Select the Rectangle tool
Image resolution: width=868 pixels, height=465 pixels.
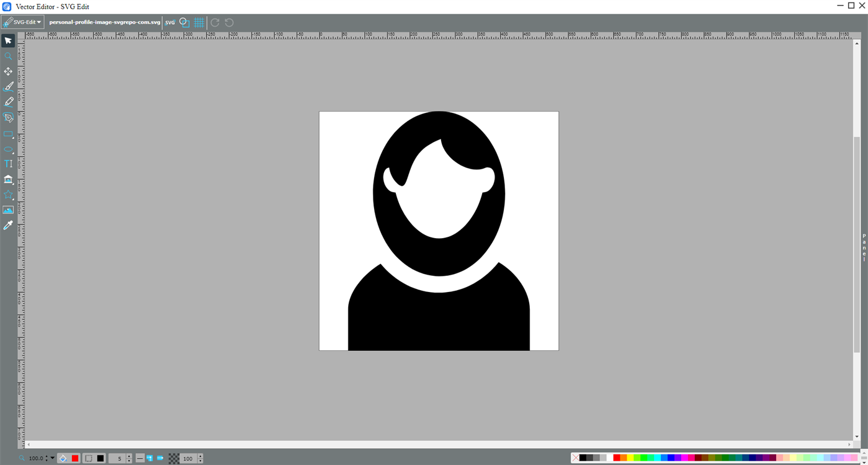tap(8, 134)
